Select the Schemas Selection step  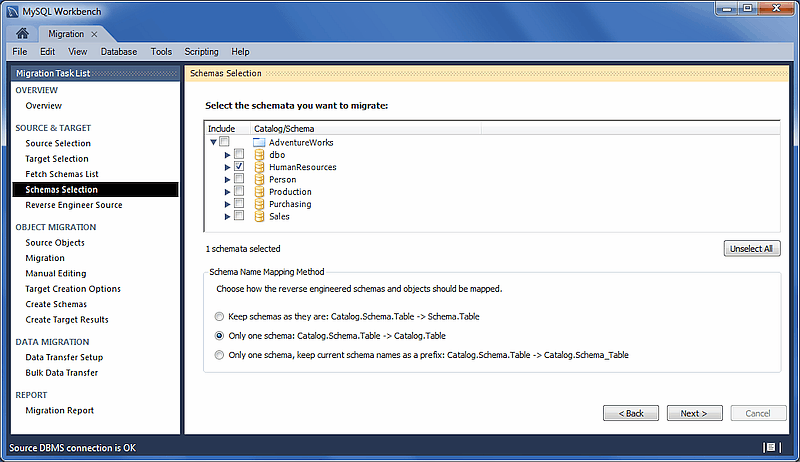[x=95, y=189]
